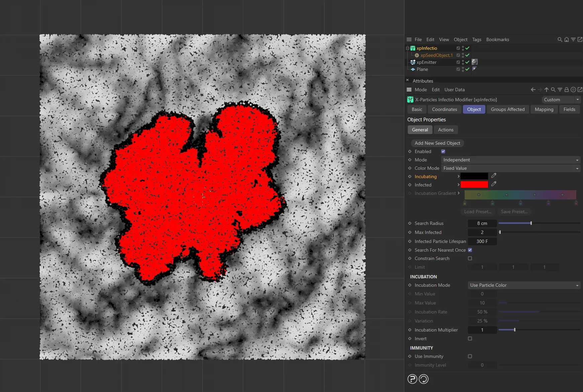The width and height of the screenshot is (583, 392).
Task: Collapse the xpInfectio hierarchy in Object Manager
Action: [407, 48]
